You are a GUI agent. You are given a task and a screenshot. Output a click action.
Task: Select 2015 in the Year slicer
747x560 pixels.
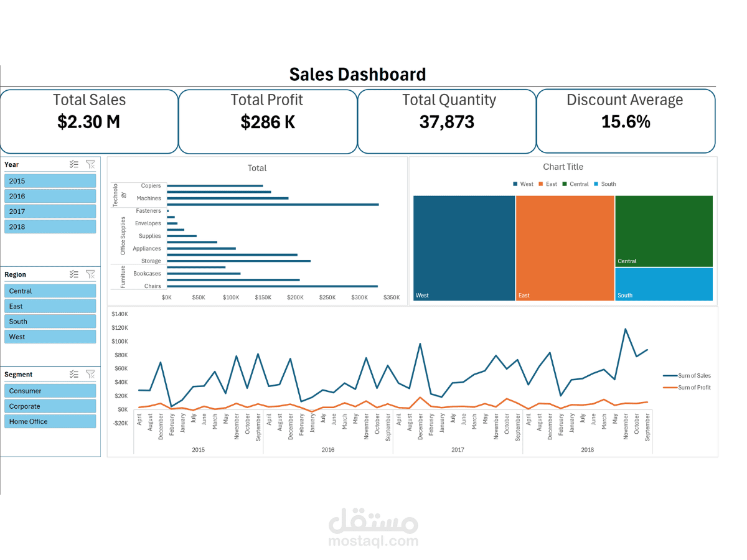tap(50, 180)
